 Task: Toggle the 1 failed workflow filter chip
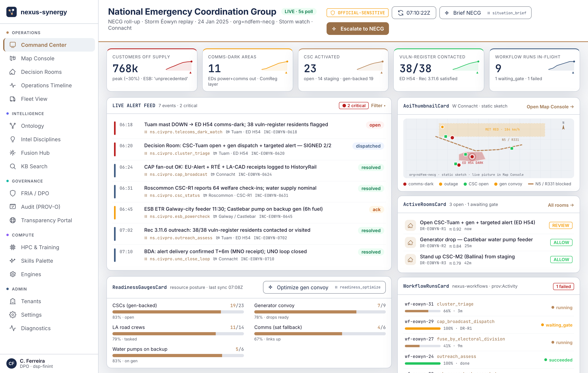563,286
